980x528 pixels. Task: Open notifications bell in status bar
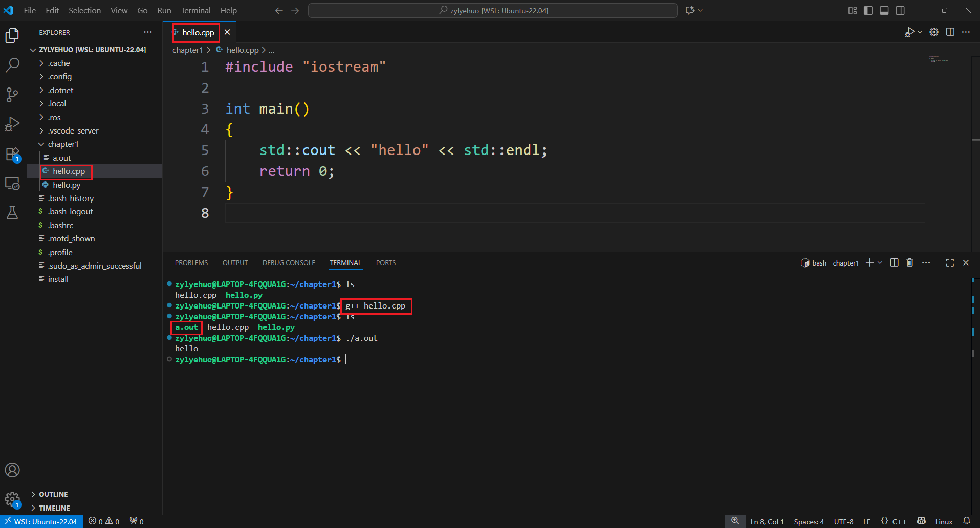966,521
